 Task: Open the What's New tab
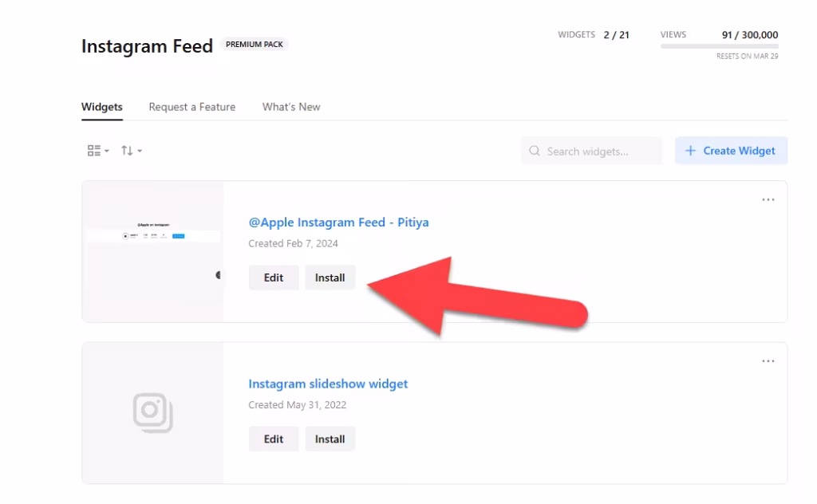point(290,107)
